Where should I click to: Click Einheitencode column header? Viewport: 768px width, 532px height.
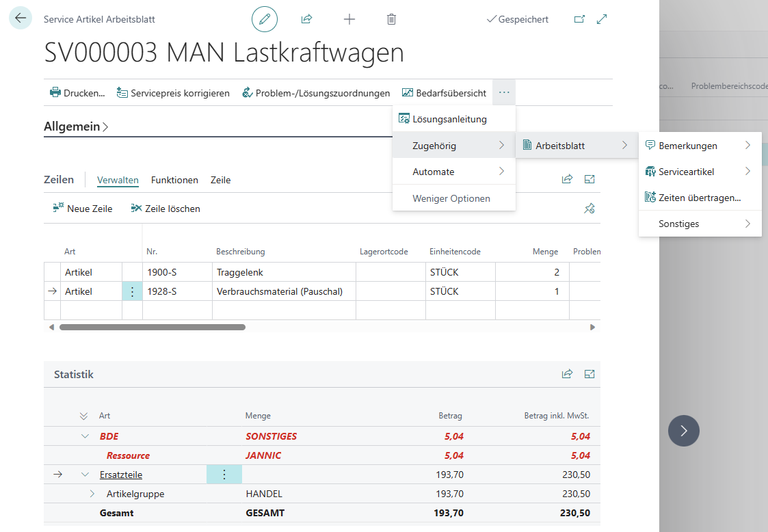point(455,252)
